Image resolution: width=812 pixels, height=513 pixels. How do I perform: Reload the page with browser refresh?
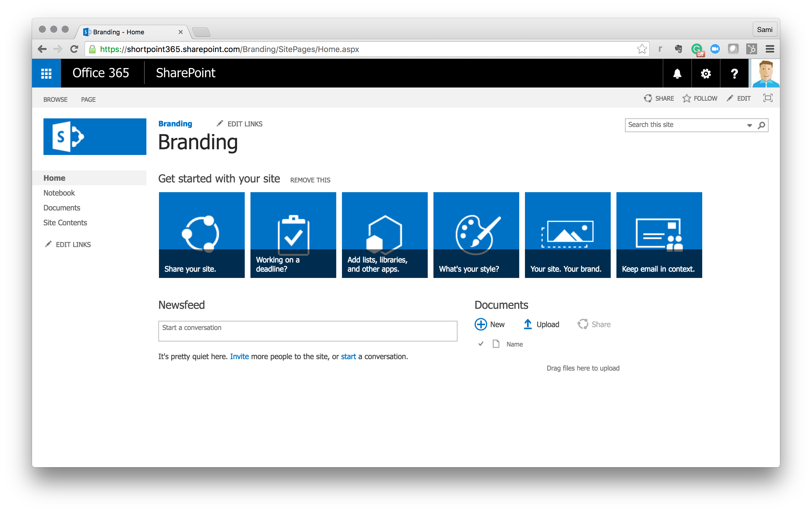coord(74,49)
